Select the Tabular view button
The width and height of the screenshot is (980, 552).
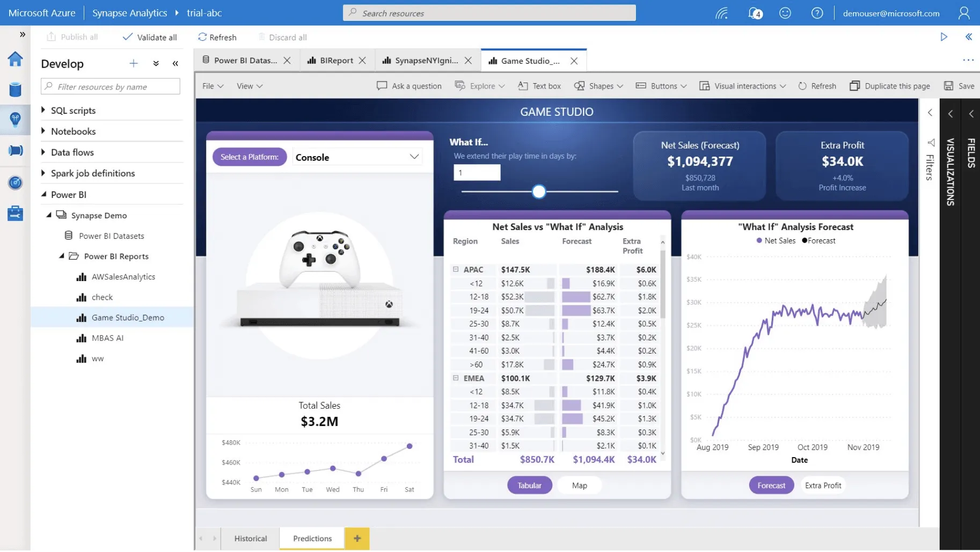tap(529, 485)
